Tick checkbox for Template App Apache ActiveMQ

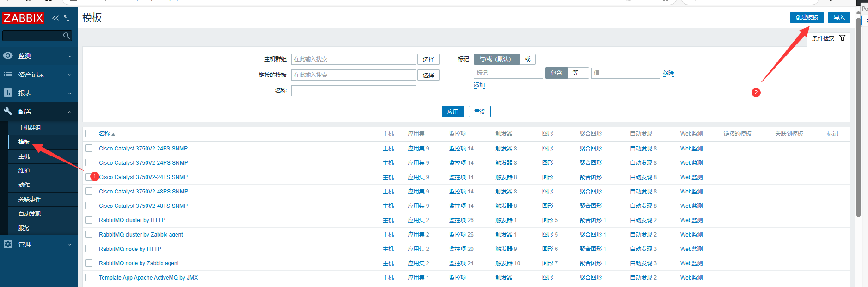(89, 278)
